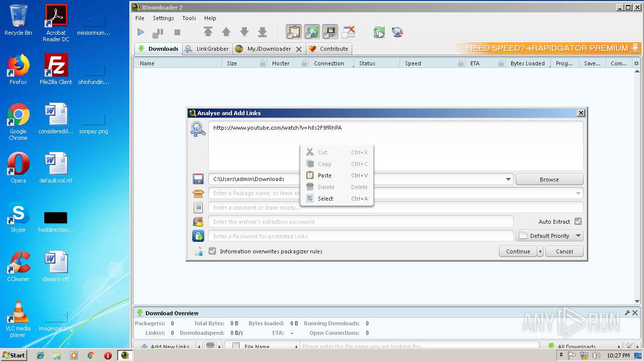Image resolution: width=644 pixels, height=362 pixels.
Task: Move selection up arrow icon
Action: pyautogui.click(x=226, y=32)
